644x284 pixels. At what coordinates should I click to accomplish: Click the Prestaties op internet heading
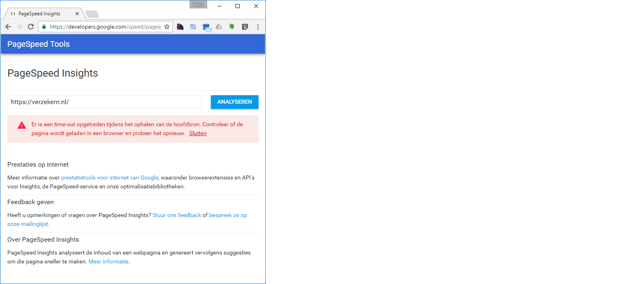coord(38,165)
